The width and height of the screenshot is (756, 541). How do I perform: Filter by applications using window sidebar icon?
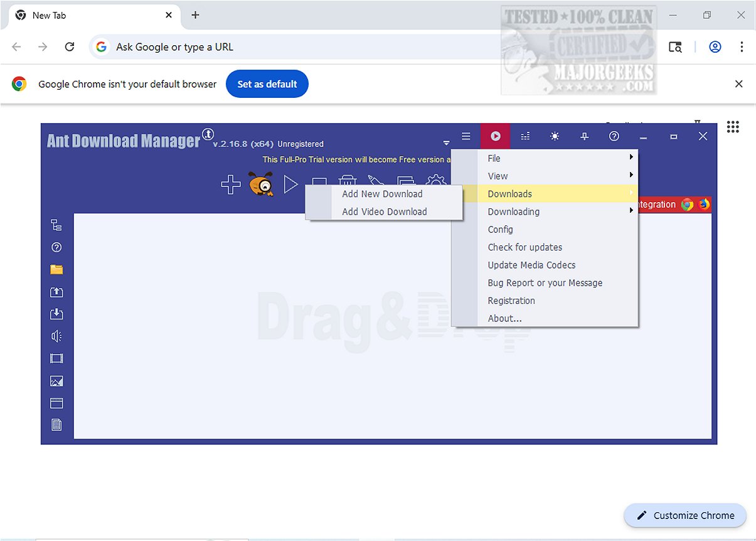56,403
